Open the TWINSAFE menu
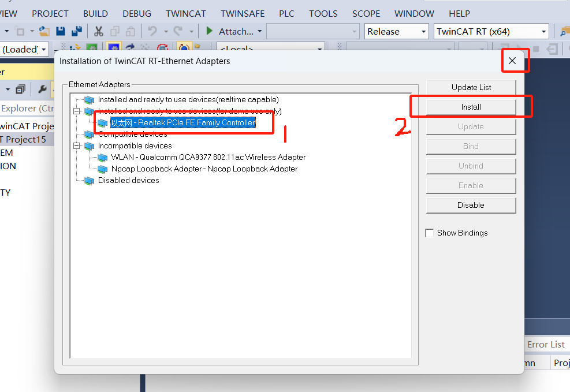570x392 pixels. [243, 14]
